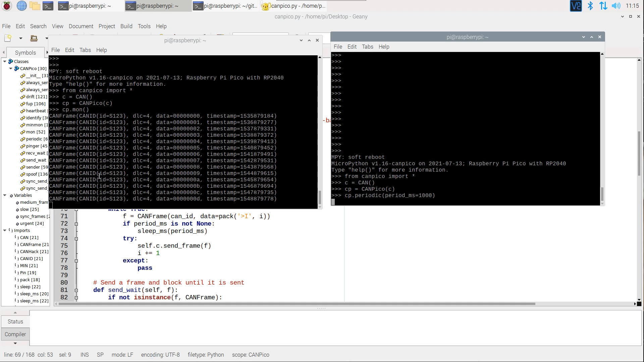Click the right terminal's scrollbar thumb
The width and height of the screenshot is (644, 362).
click(x=602, y=194)
